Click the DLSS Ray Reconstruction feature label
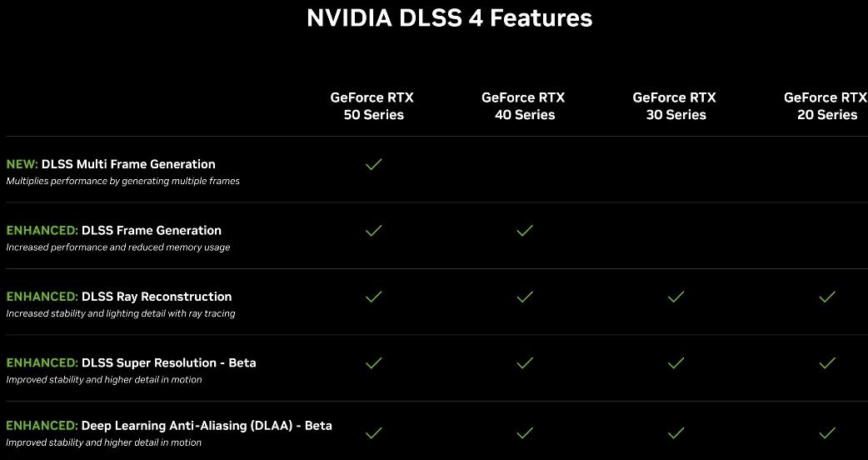 156,297
